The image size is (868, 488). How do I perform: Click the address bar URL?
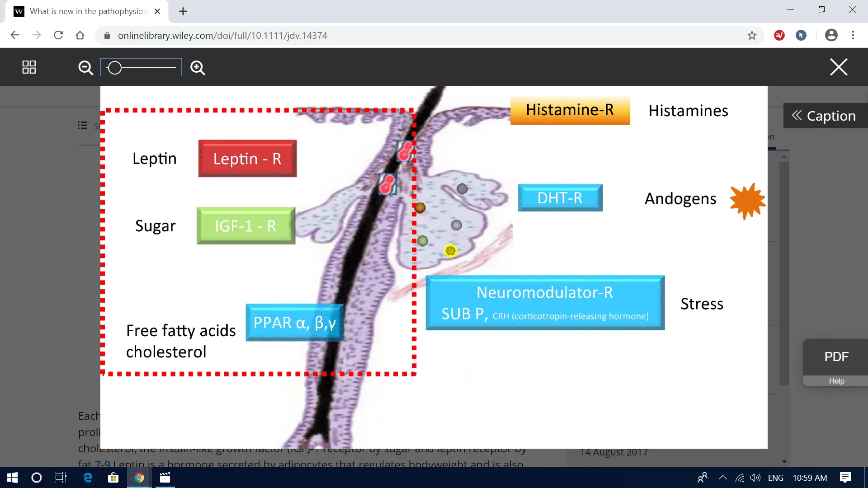222,35
